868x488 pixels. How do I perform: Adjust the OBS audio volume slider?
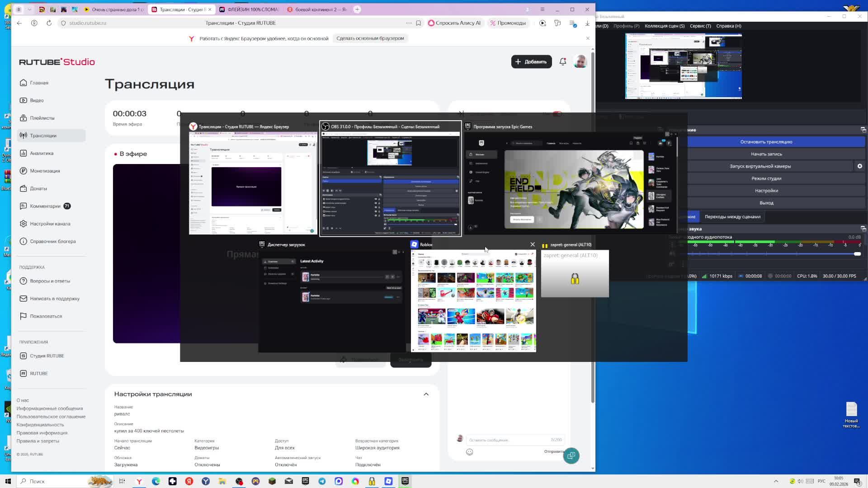click(x=857, y=254)
